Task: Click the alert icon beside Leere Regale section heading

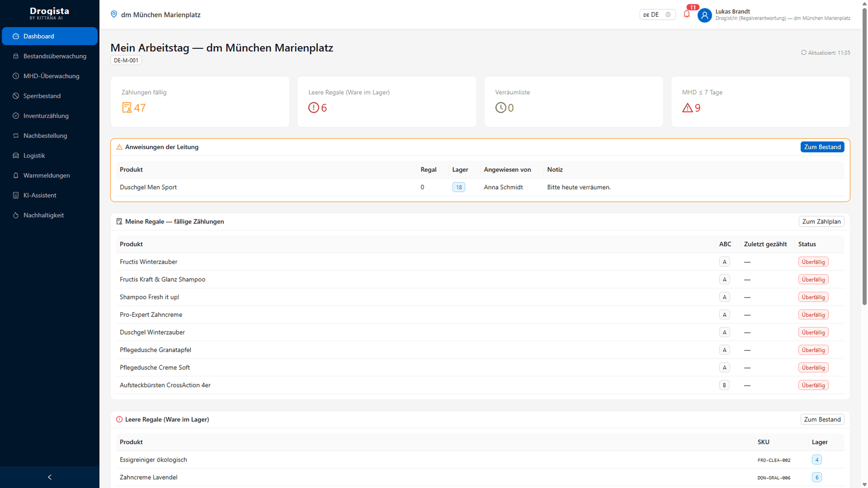Action: coord(119,420)
